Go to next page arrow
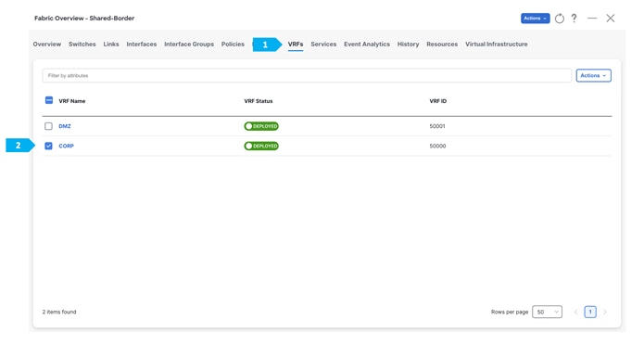The width and height of the screenshot is (644, 345). [x=605, y=312]
